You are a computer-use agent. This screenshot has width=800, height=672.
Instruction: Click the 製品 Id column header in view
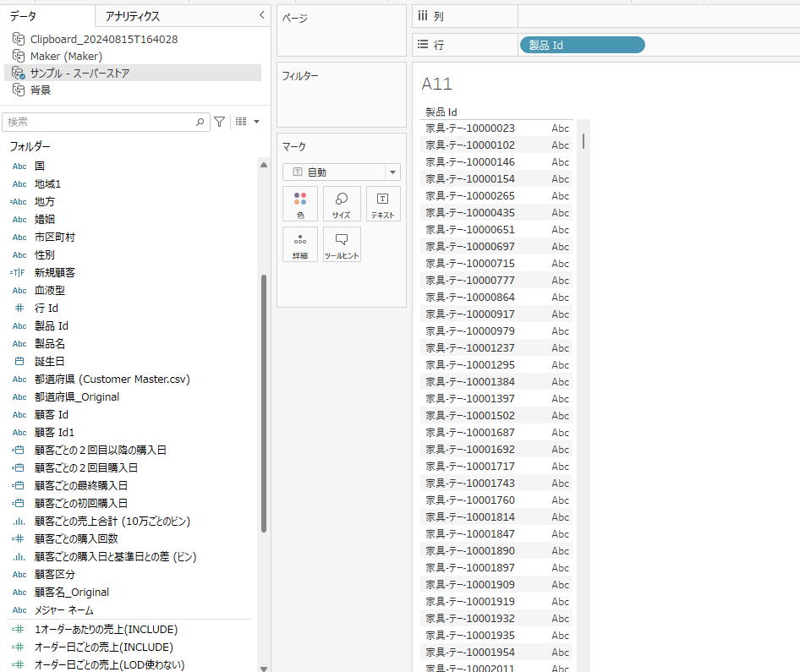[441, 112]
